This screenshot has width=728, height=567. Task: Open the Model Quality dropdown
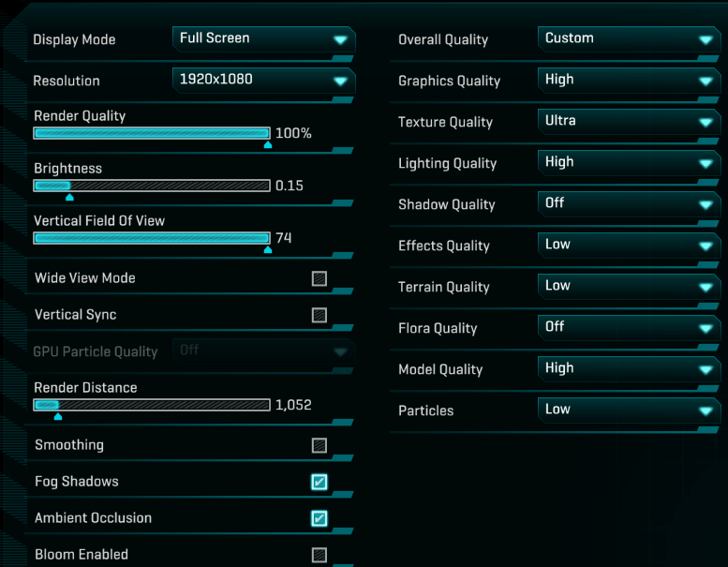click(x=629, y=369)
